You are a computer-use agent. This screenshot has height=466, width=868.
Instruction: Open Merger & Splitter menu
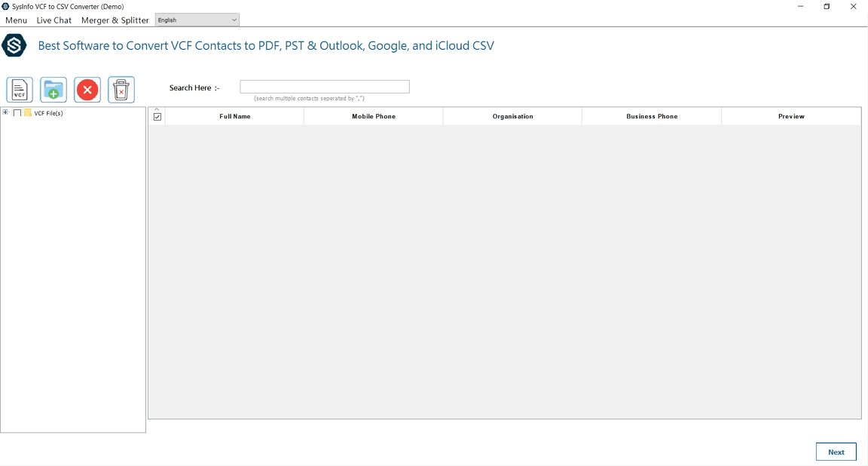point(115,20)
